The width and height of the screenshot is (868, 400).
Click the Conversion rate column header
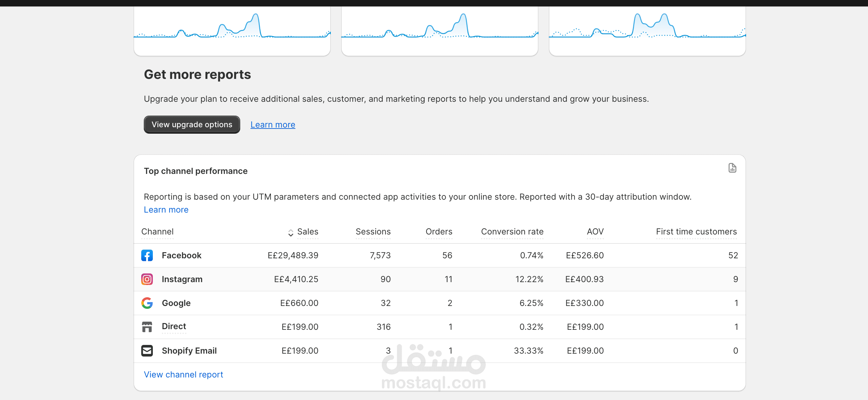512,232
